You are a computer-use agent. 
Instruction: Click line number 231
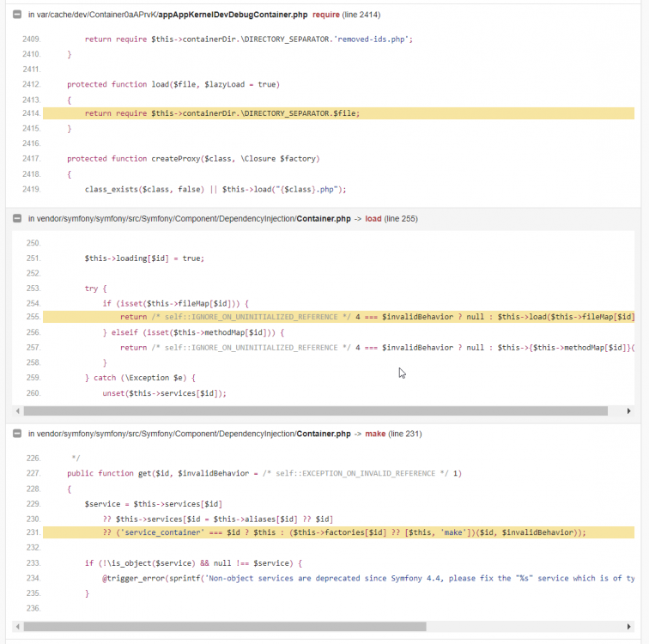pyautogui.click(x=33, y=532)
